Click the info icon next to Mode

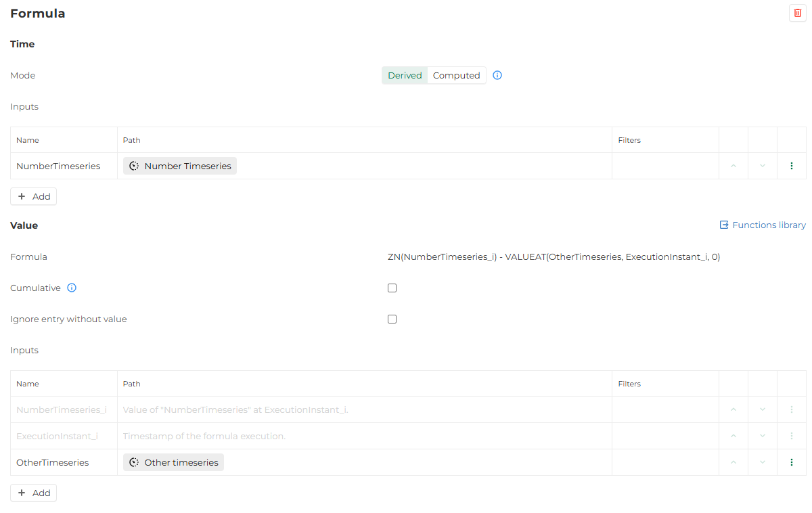[x=497, y=75]
